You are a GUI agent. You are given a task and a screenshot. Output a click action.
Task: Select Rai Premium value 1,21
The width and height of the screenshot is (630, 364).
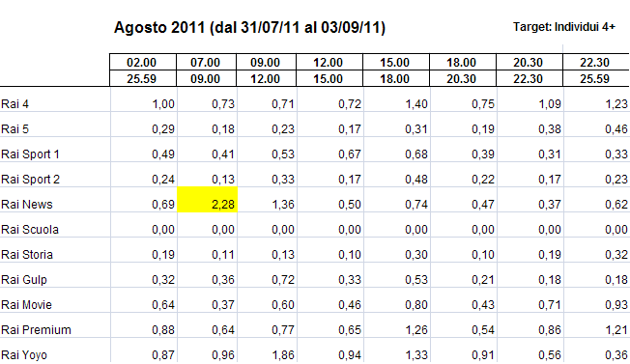pos(616,330)
